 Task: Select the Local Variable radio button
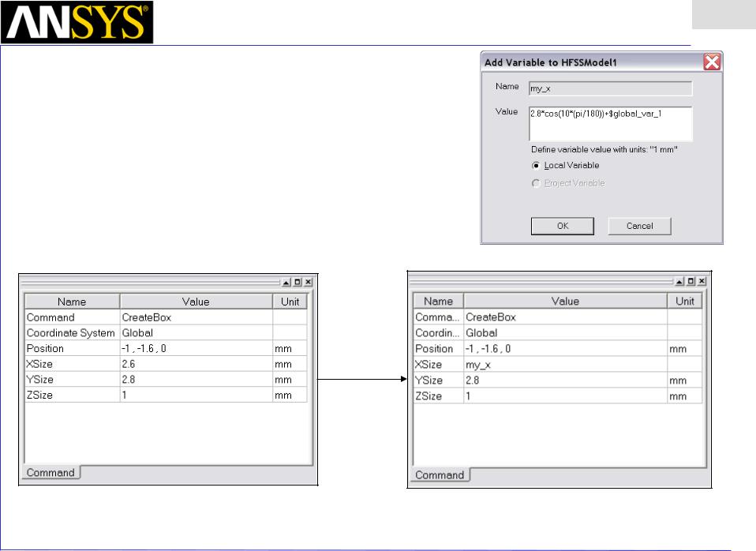point(536,166)
